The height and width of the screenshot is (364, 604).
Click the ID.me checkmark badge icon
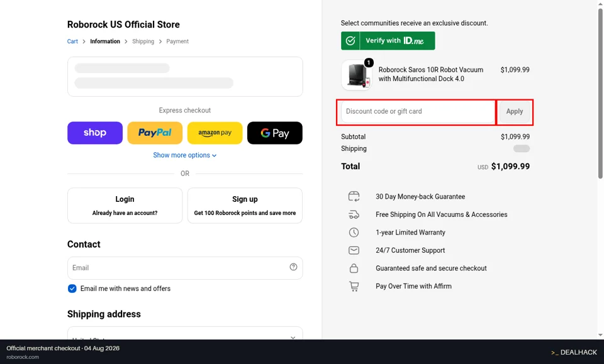[350, 41]
